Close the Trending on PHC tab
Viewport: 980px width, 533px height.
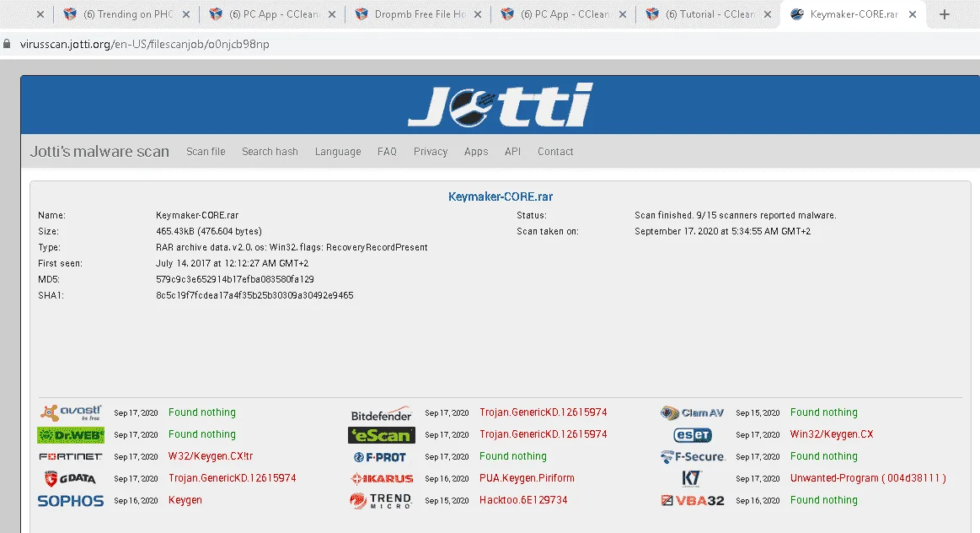(185, 13)
